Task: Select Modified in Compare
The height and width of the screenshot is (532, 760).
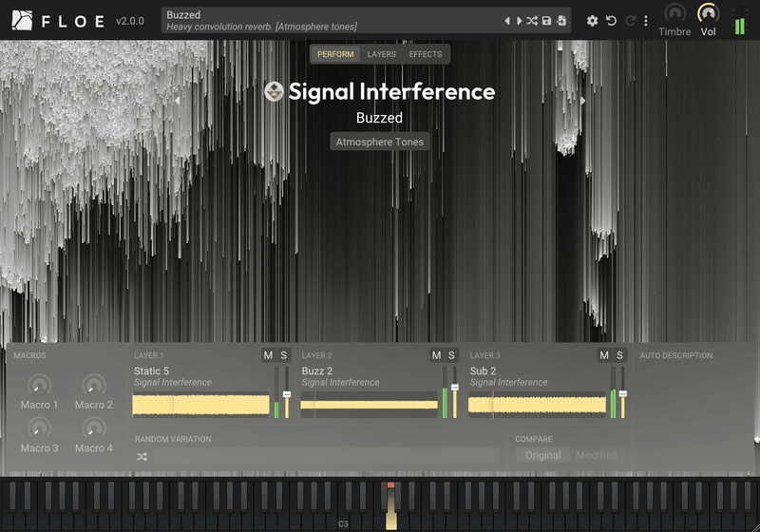Action: (x=597, y=455)
